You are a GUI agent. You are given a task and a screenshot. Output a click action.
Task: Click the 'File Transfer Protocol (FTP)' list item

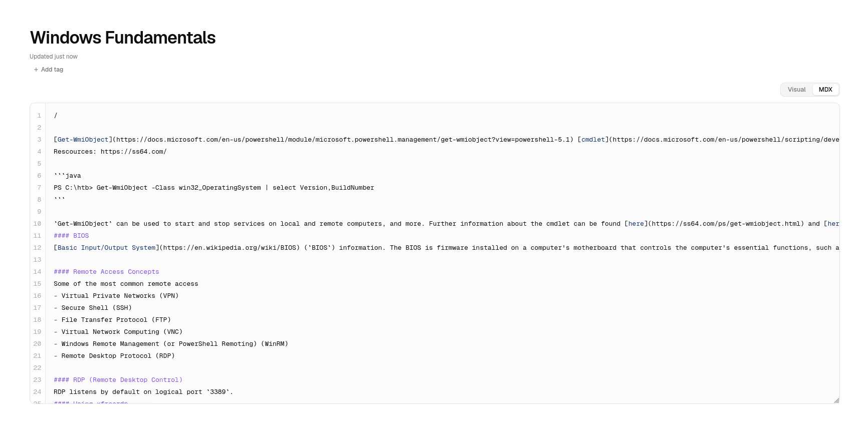pos(112,320)
